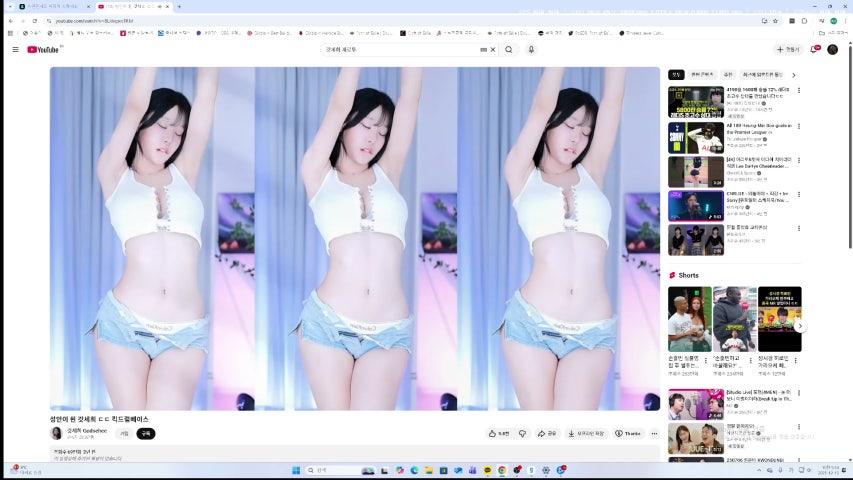The image size is (853, 480).
Task: Select the third filter chip in sidebar
Action: click(728, 75)
